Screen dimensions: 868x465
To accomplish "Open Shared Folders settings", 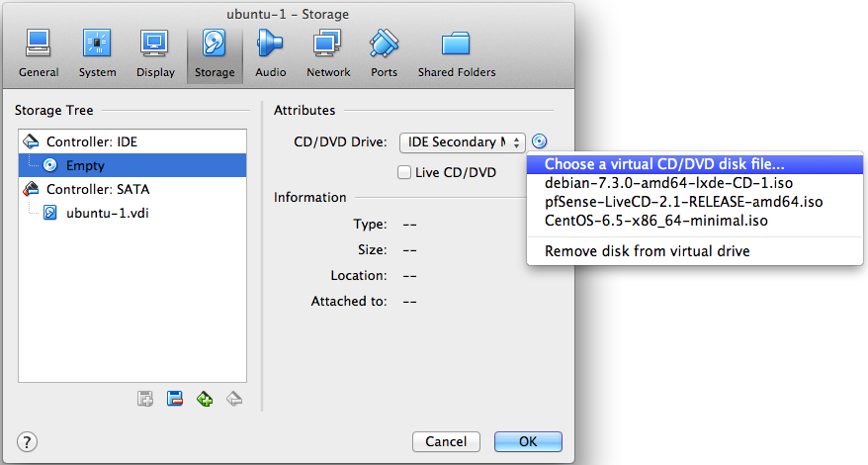I will (456, 53).
